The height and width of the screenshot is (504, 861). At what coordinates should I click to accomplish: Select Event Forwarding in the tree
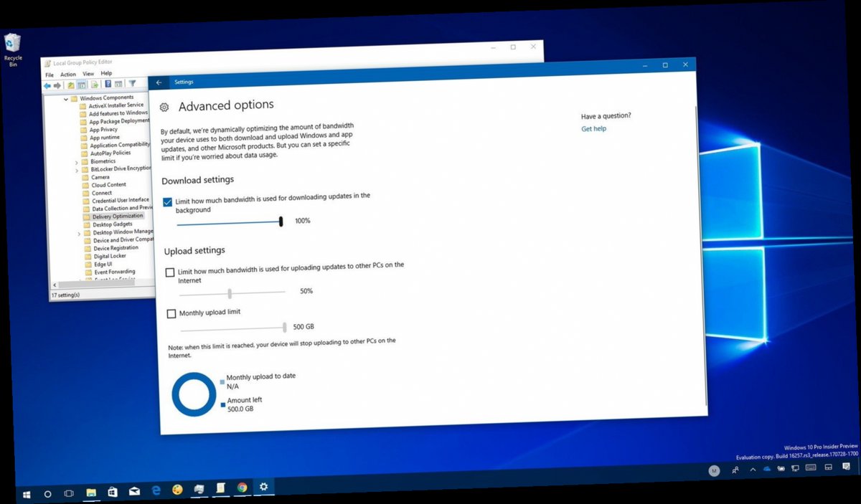115,272
